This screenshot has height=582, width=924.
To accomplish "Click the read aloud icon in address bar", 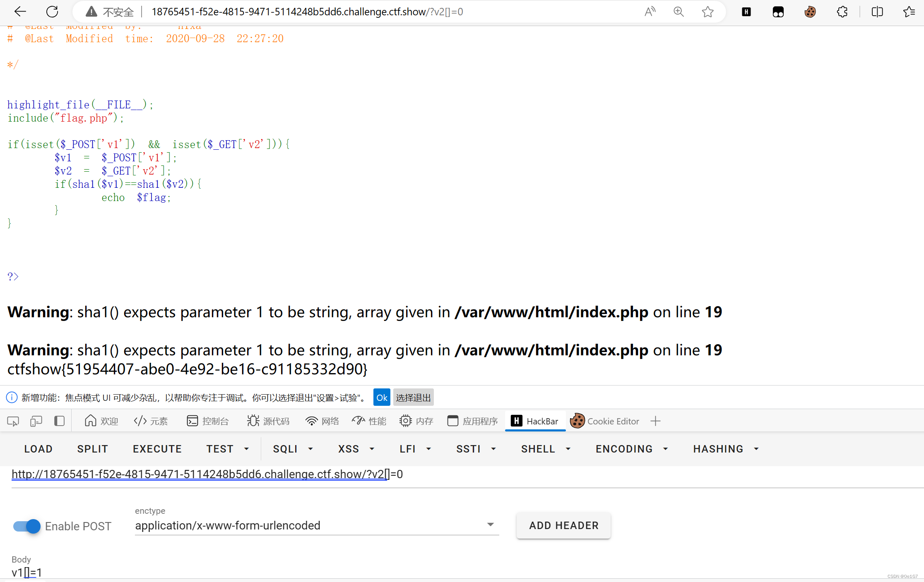I will [650, 12].
